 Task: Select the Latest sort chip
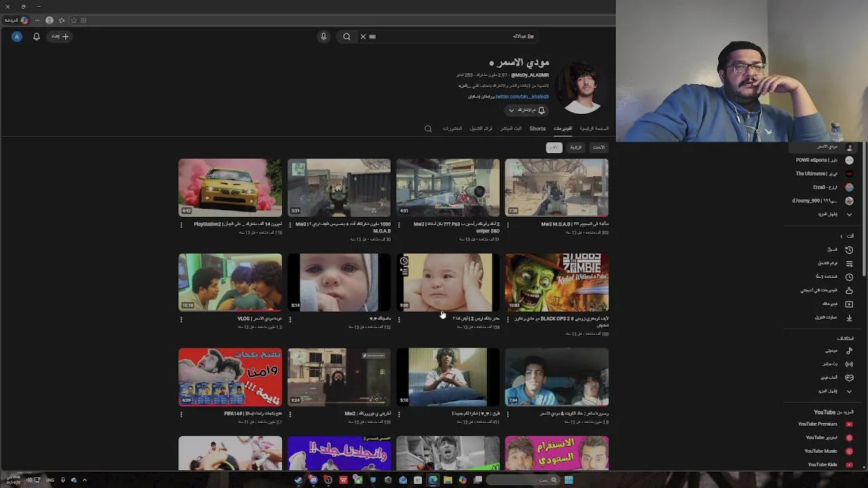point(599,147)
